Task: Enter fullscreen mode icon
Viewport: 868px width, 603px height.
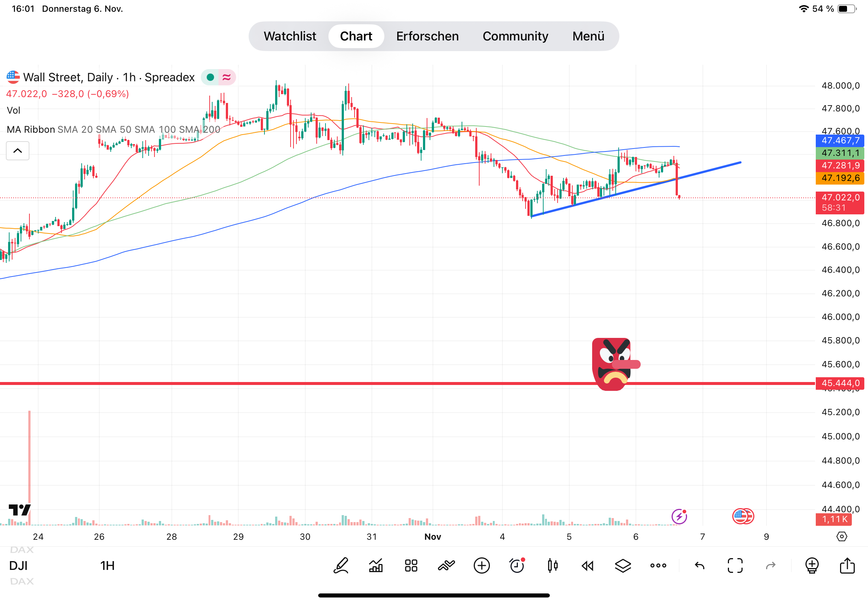Action: (735, 565)
